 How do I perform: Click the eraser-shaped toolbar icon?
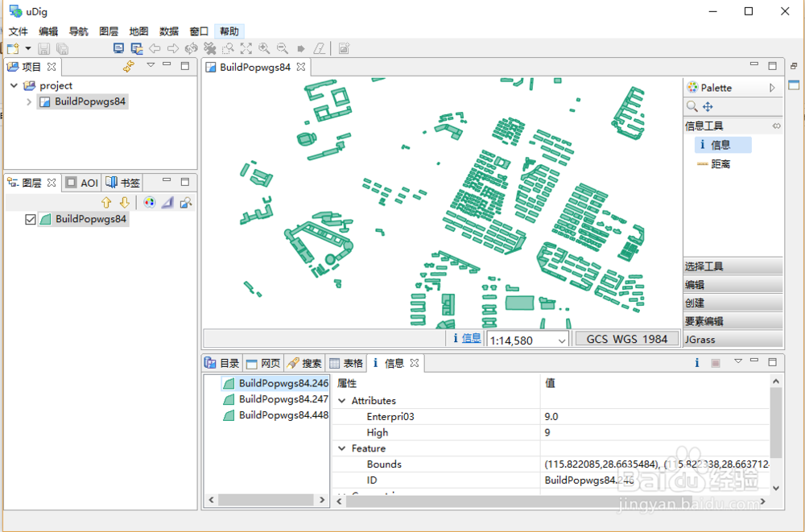pos(319,49)
